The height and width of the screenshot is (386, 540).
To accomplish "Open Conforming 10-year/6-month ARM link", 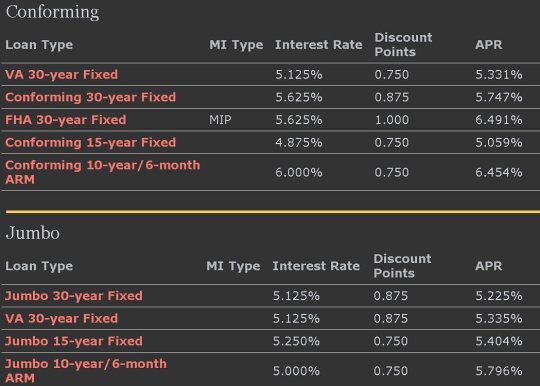I will [x=103, y=172].
